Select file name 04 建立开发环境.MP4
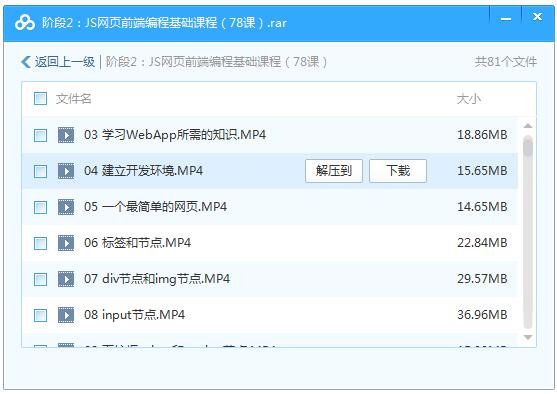This screenshot has height=394, width=557. pos(144,171)
